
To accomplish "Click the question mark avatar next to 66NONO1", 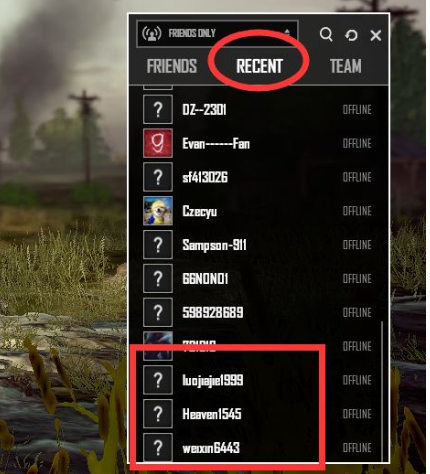I will point(158,278).
